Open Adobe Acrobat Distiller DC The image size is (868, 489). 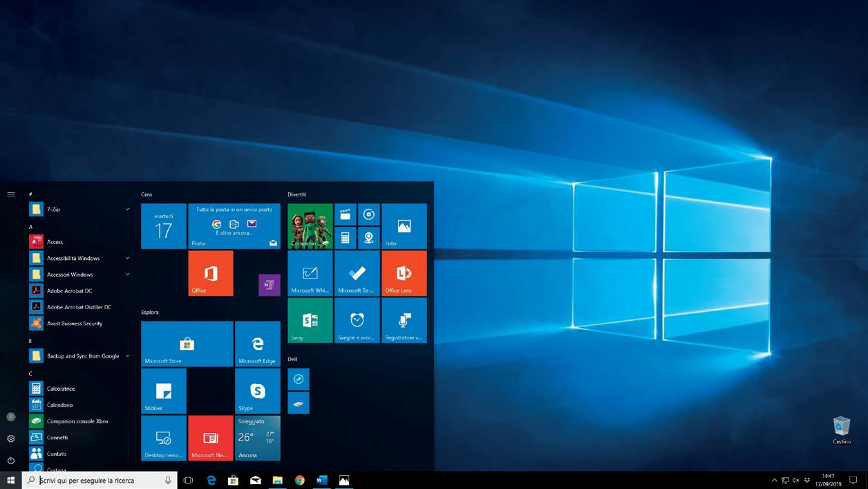point(79,307)
